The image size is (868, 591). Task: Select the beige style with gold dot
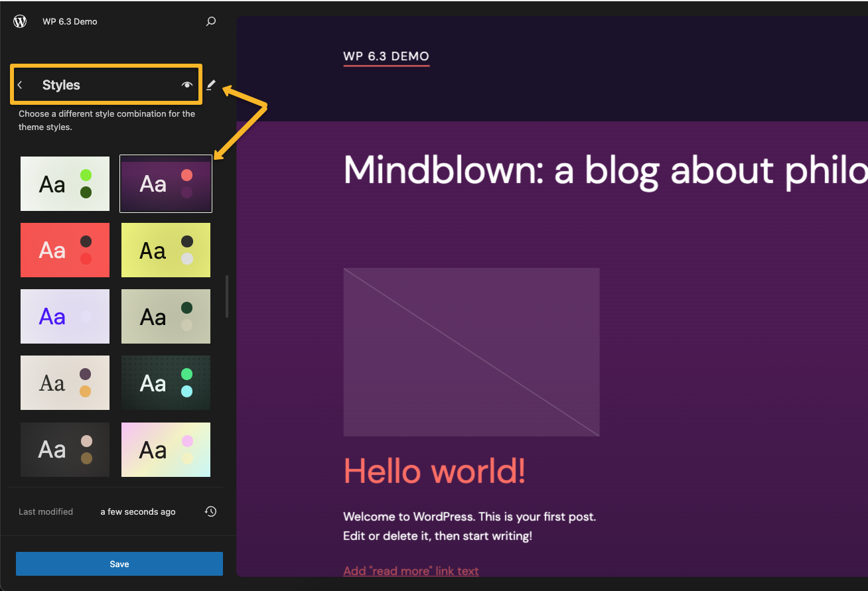point(64,383)
